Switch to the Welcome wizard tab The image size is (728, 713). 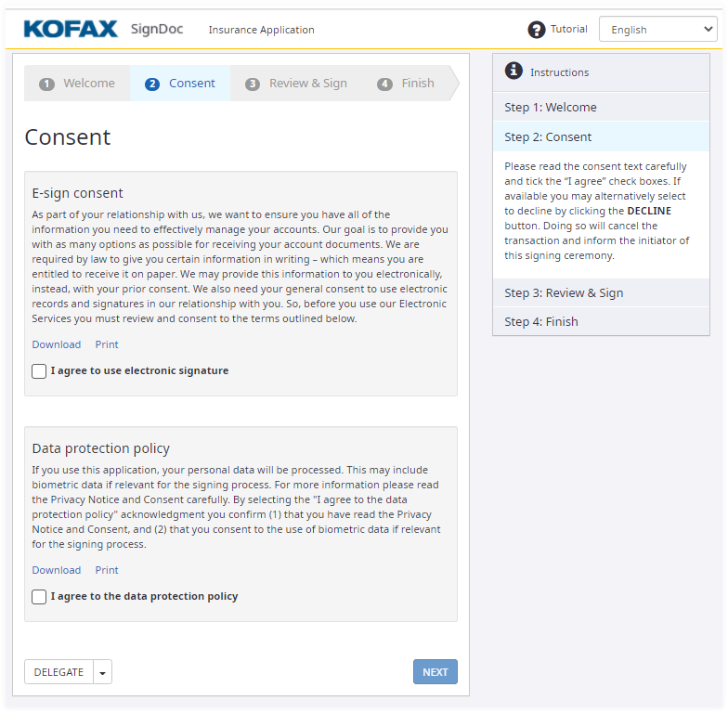point(88,84)
